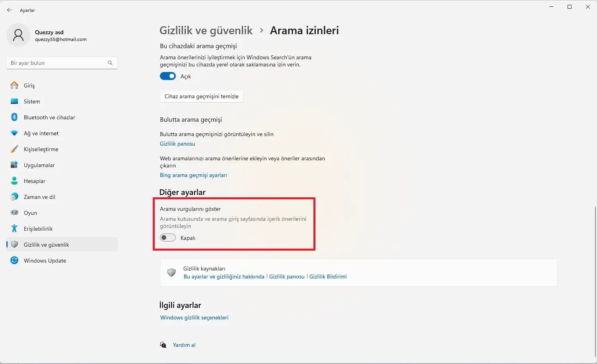
Task: Click the search magnifier icon
Action: tap(110, 63)
